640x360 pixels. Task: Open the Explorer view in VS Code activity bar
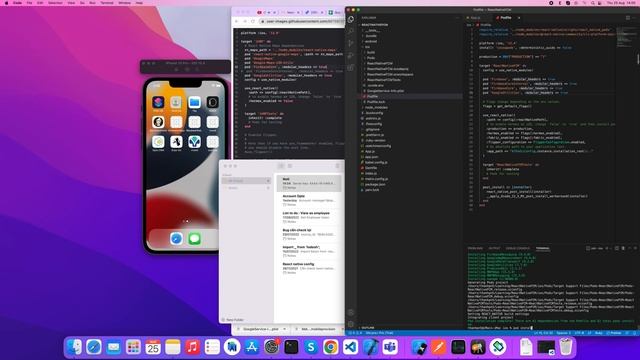pyautogui.click(x=351, y=19)
